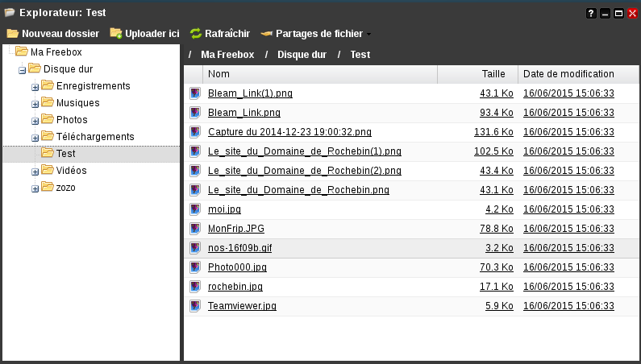Click the file icon beside Teamviewer.jpg
This screenshot has height=364, width=641.
point(194,306)
